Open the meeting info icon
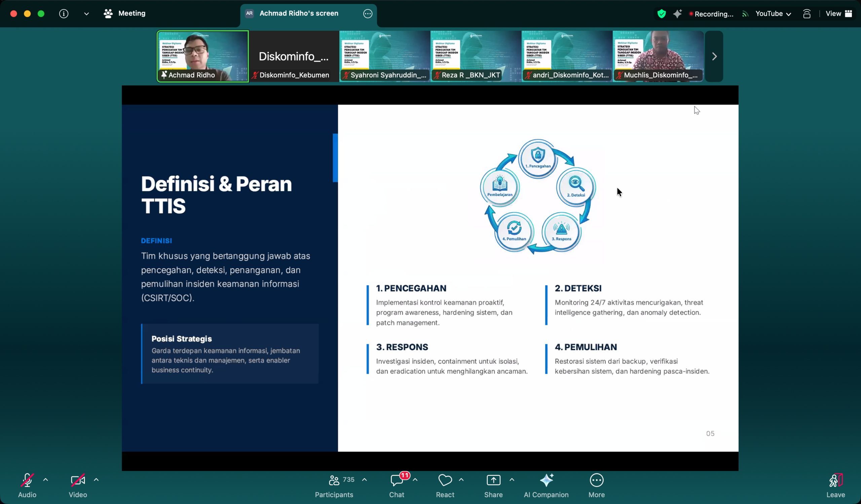 click(64, 14)
